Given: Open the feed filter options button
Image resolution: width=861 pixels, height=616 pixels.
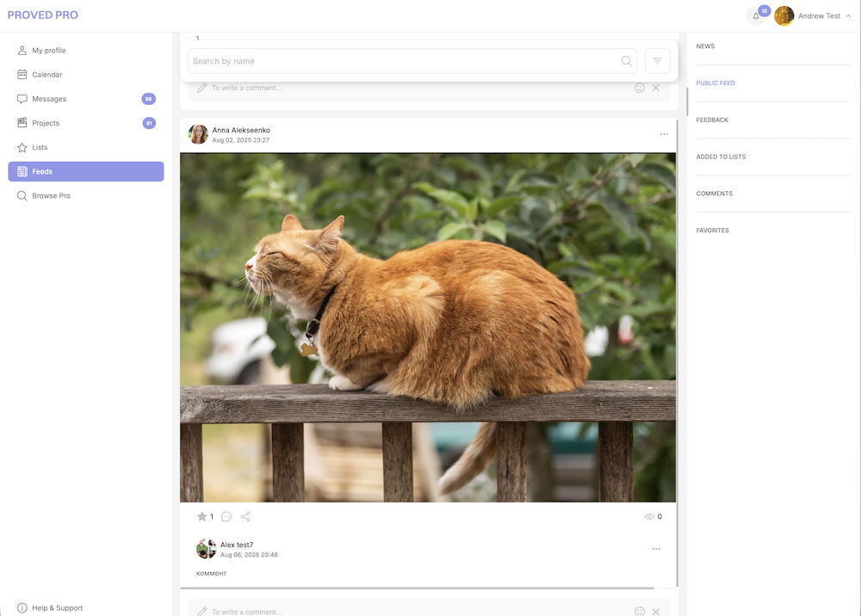Looking at the screenshot, I should [x=657, y=61].
